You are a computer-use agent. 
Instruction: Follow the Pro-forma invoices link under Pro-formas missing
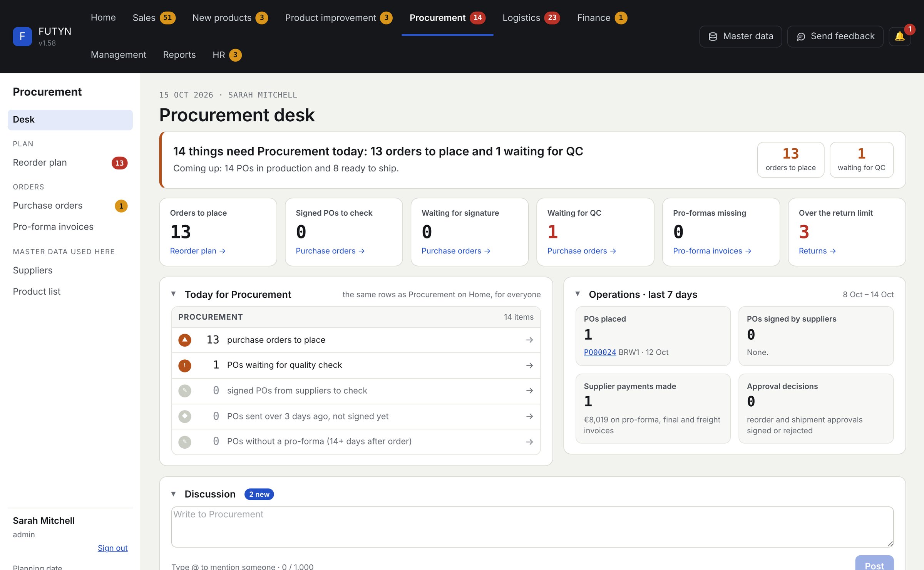712,251
